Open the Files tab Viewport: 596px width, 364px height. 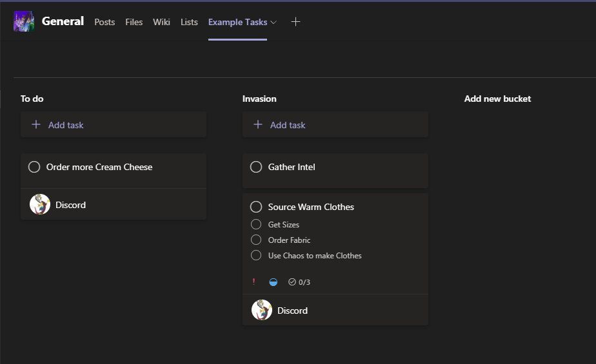point(134,22)
